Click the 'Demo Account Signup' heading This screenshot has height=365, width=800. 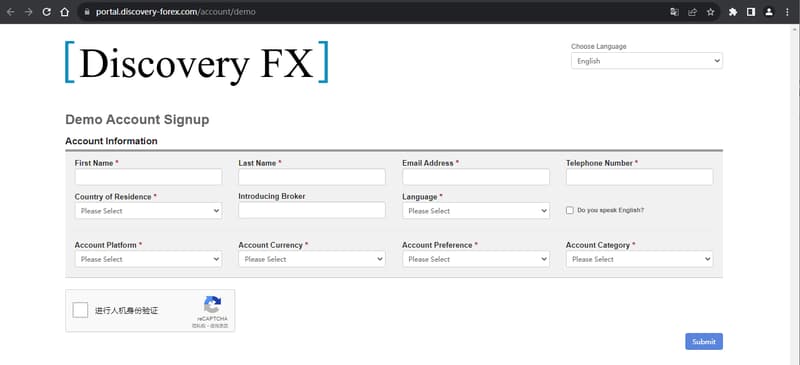point(137,119)
